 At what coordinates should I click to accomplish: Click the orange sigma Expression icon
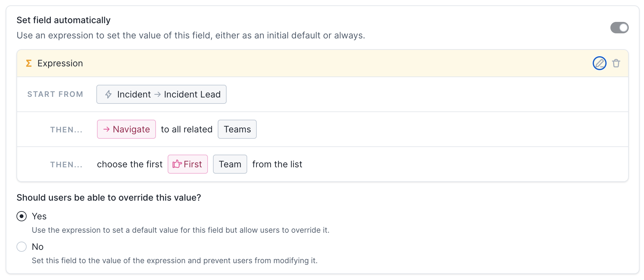[29, 63]
